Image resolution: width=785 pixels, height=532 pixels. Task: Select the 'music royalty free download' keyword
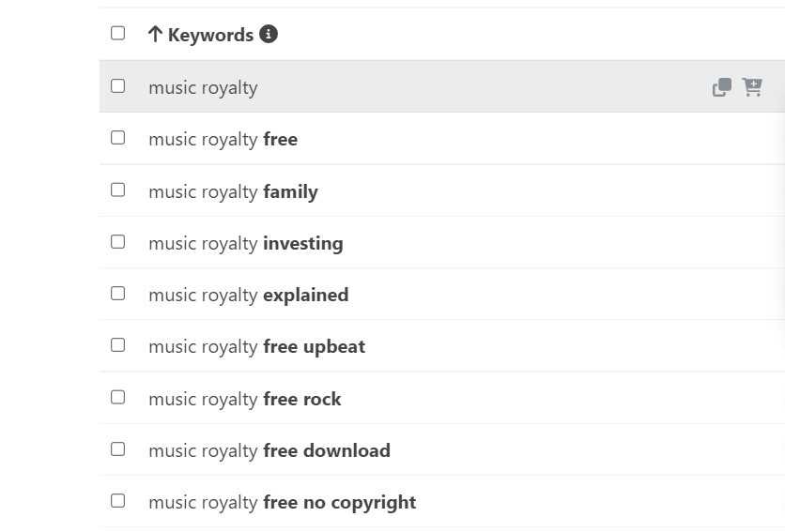[x=269, y=450]
